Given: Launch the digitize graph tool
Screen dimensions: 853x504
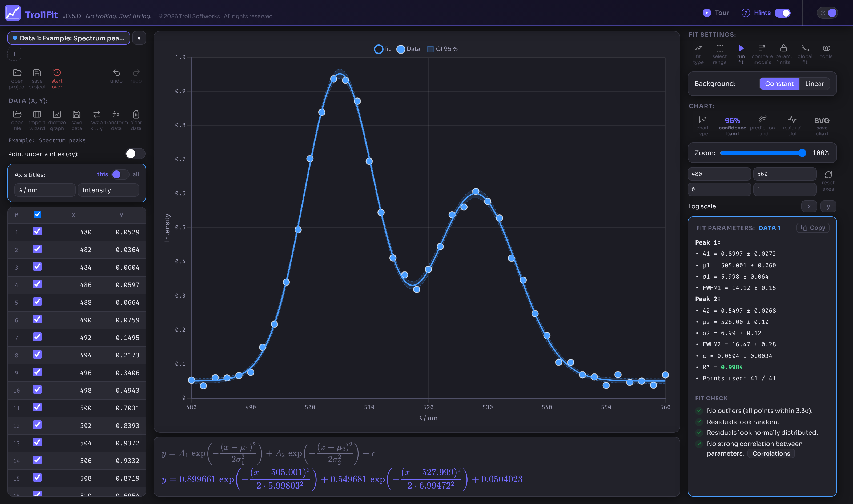Looking at the screenshot, I should tap(57, 115).
